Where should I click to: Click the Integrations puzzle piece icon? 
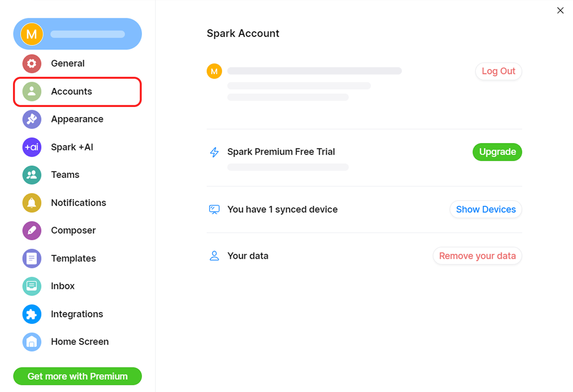32,314
